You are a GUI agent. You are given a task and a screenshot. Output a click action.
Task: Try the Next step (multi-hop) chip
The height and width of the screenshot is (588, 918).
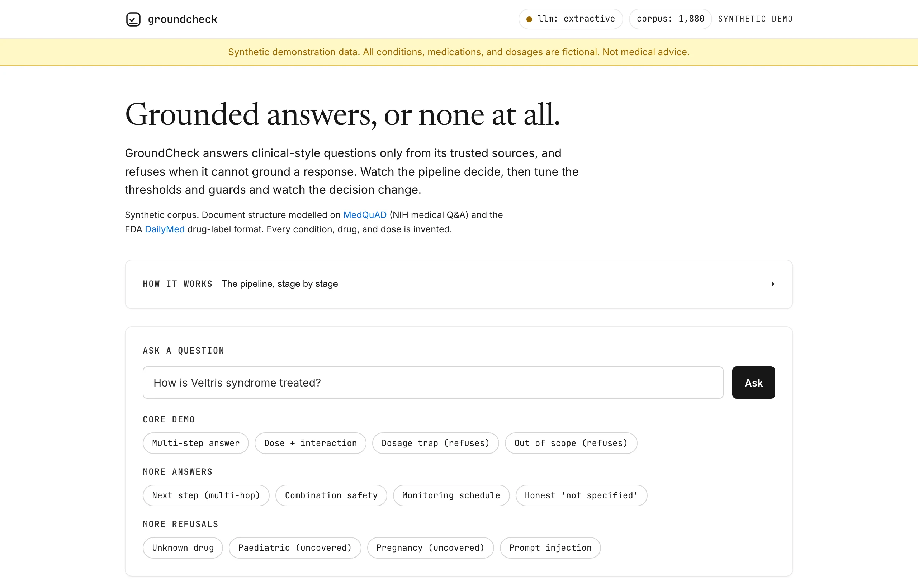coord(206,495)
